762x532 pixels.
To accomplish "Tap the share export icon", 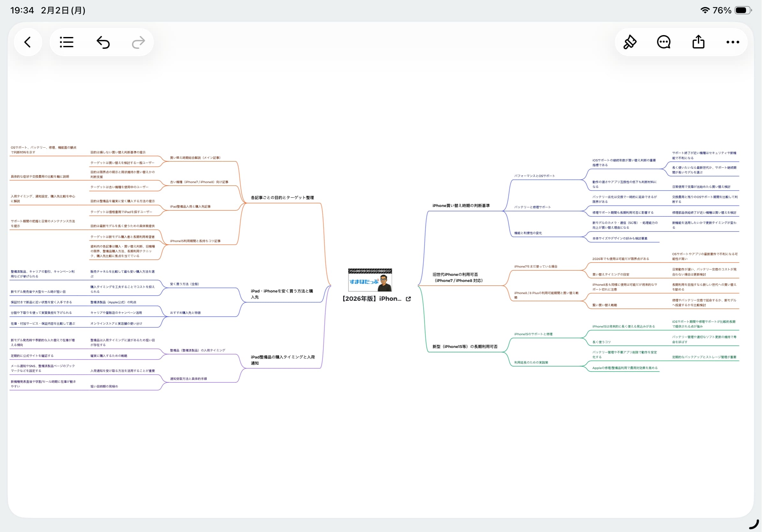I will (698, 42).
